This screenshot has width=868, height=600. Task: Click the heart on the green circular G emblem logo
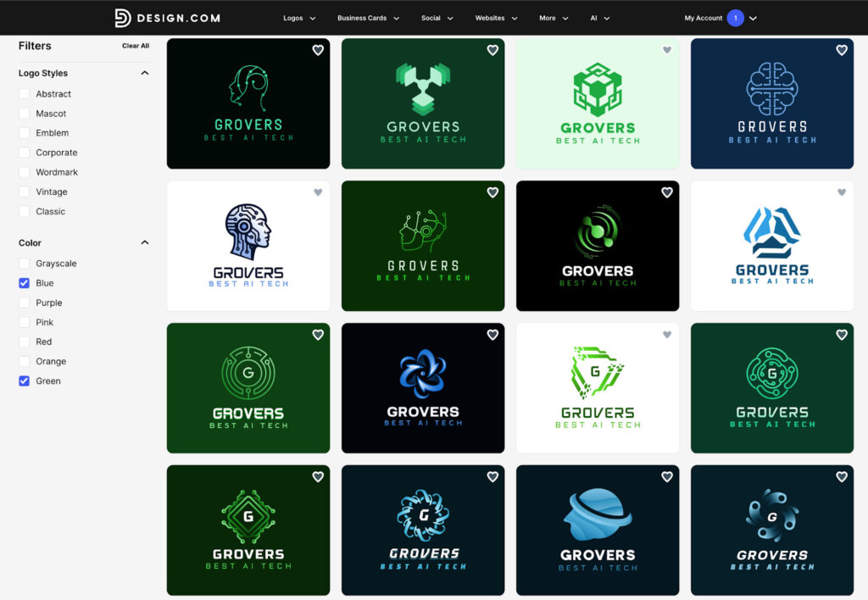point(318,335)
